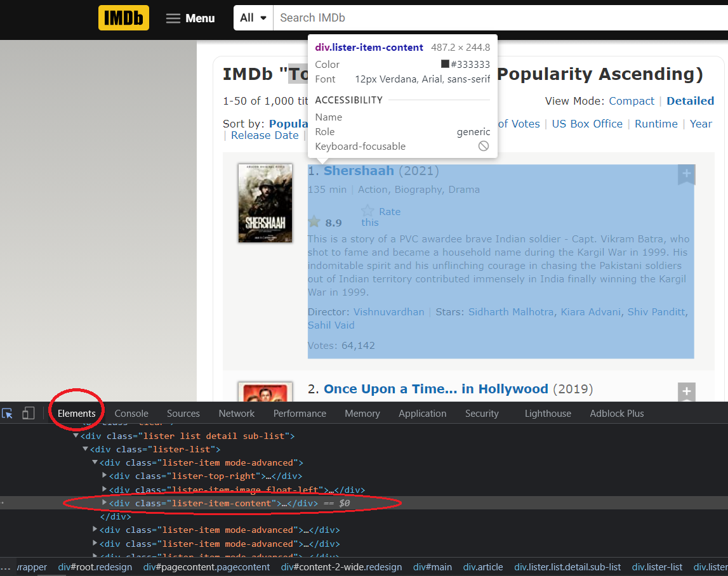Switch to Compact view mode
The width and height of the screenshot is (728, 576).
pyautogui.click(x=632, y=101)
